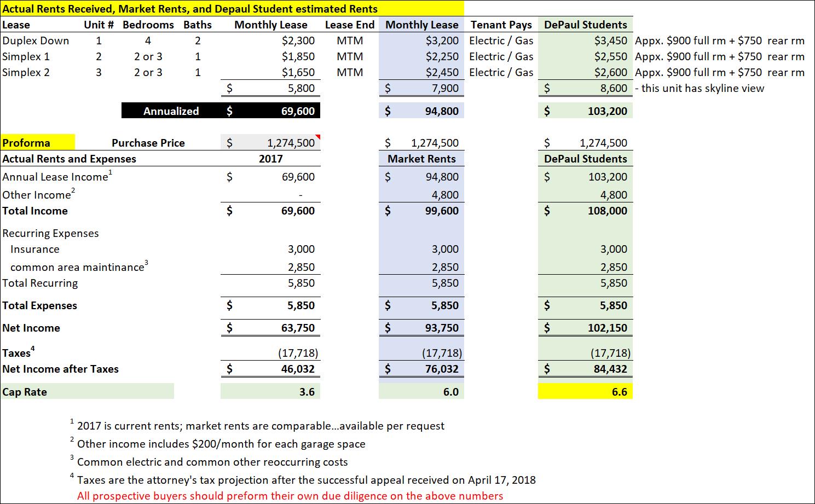This screenshot has width=815, height=504.
Task: Select the $2,600 DePaul Students rent cell
Action: click(586, 72)
